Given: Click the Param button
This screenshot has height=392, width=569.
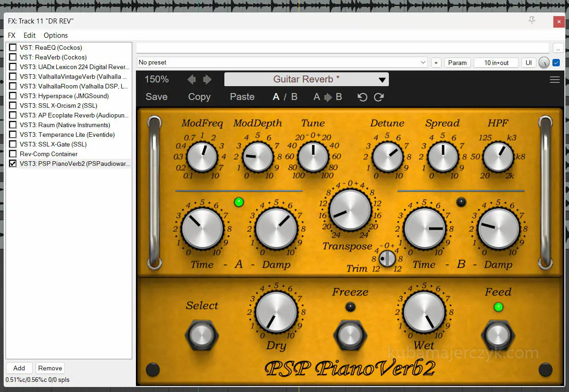Looking at the screenshot, I should [x=457, y=63].
